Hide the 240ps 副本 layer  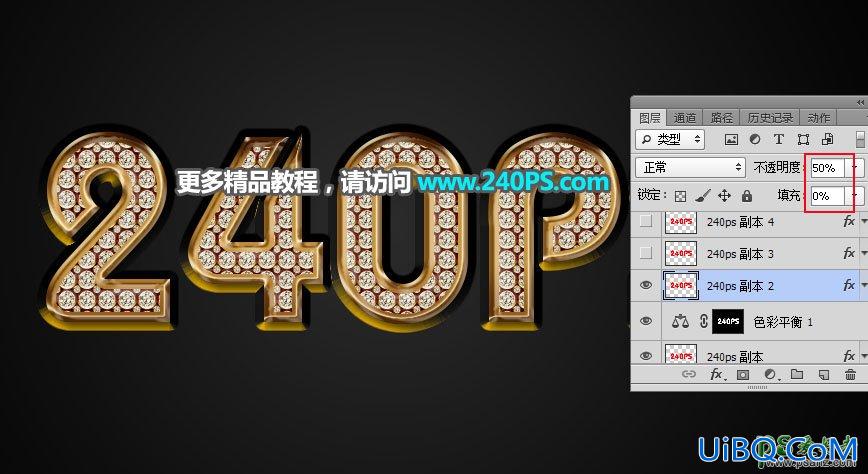646,356
